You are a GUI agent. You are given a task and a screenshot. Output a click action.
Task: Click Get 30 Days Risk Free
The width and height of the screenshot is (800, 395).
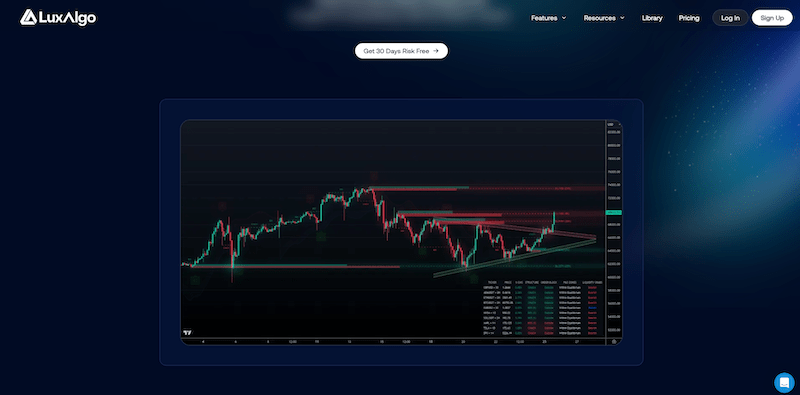click(x=401, y=51)
